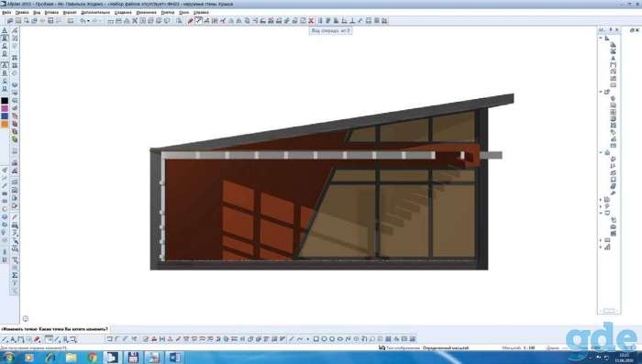Click the small circle icon below the drawing area
This screenshot has height=364, width=642.
[x=26, y=318]
